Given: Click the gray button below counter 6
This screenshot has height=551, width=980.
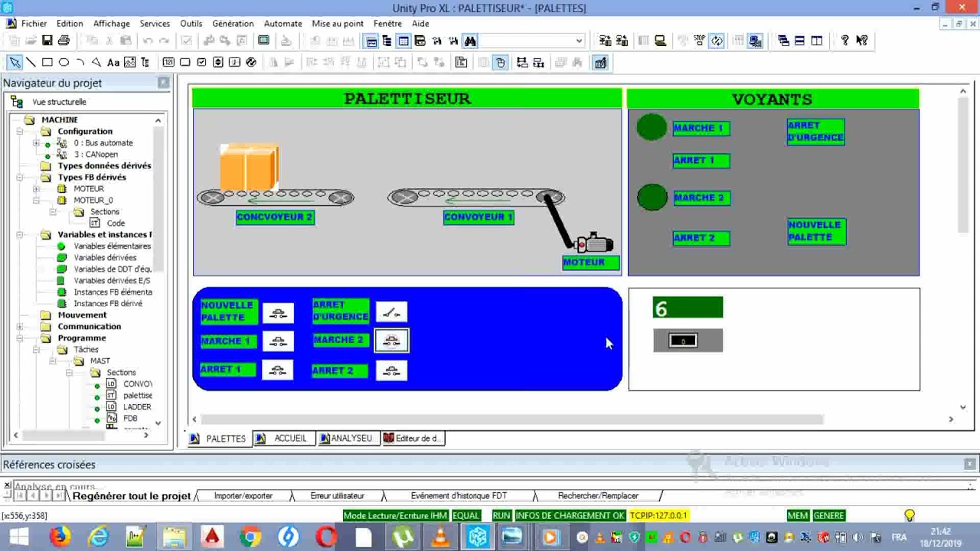Looking at the screenshot, I should (x=688, y=341).
